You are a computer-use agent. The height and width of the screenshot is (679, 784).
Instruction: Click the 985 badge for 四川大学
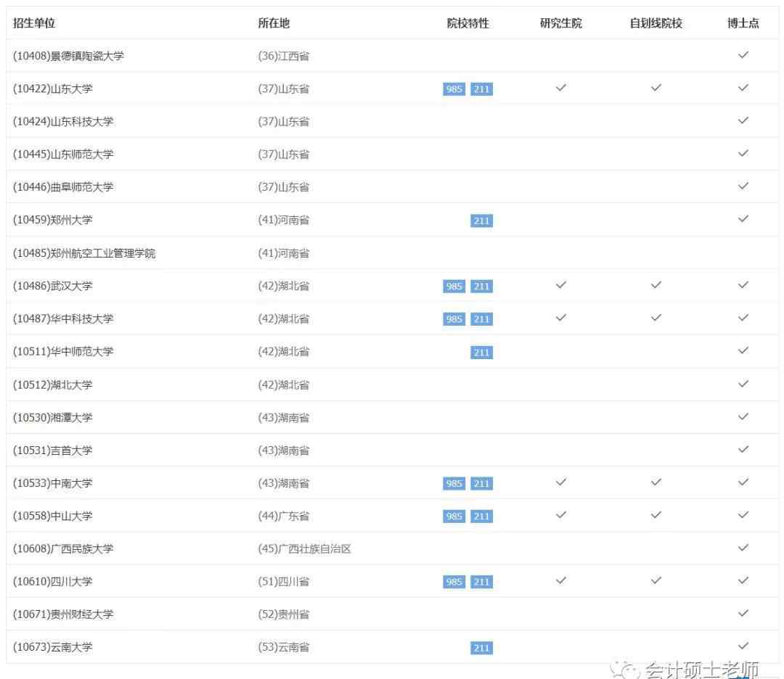click(x=454, y=582)
